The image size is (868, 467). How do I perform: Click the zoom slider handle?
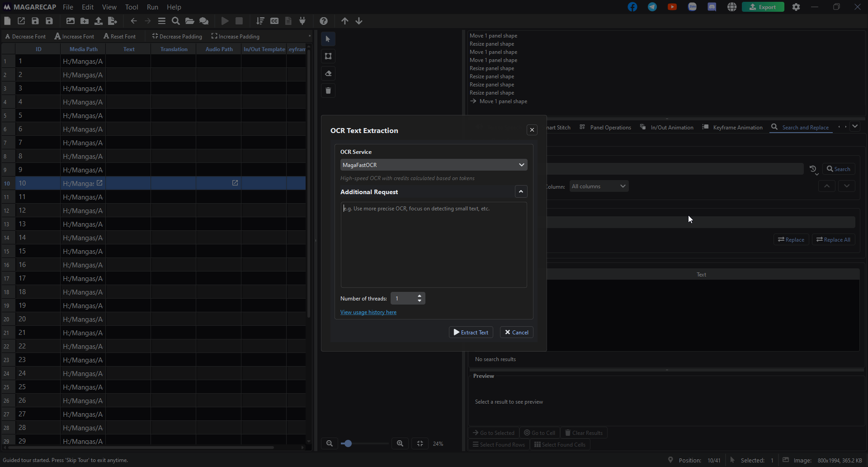[347, 443]
